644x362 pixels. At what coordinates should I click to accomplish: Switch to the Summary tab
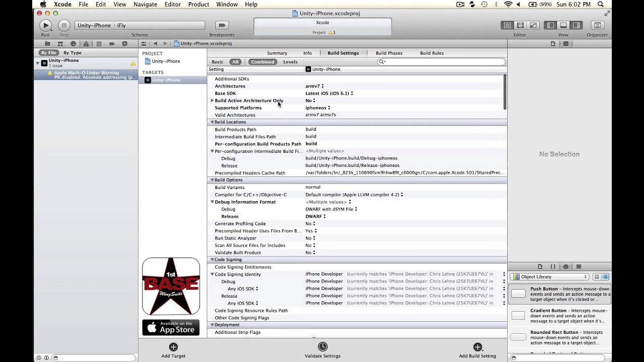click(x=277, y=53)
